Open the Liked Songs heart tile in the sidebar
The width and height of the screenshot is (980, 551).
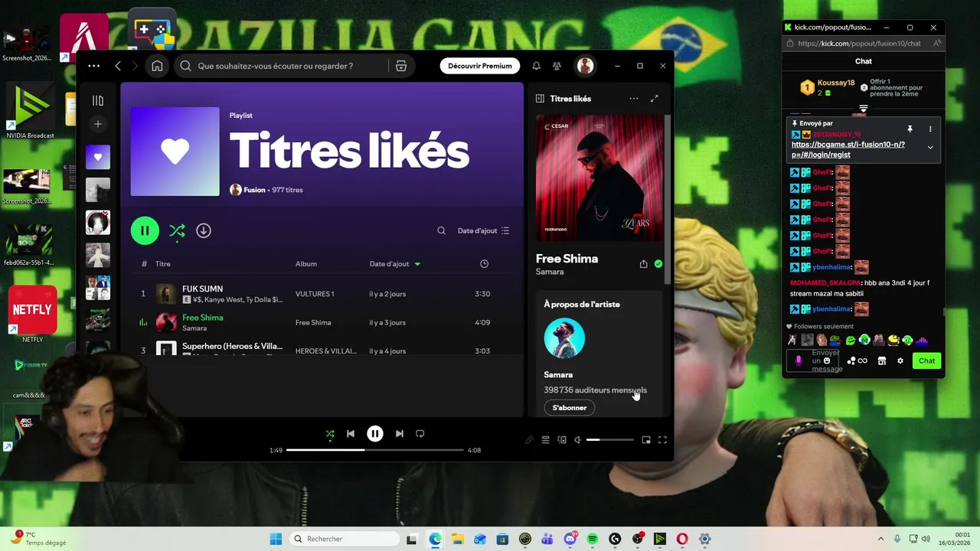tap(98, 157)
